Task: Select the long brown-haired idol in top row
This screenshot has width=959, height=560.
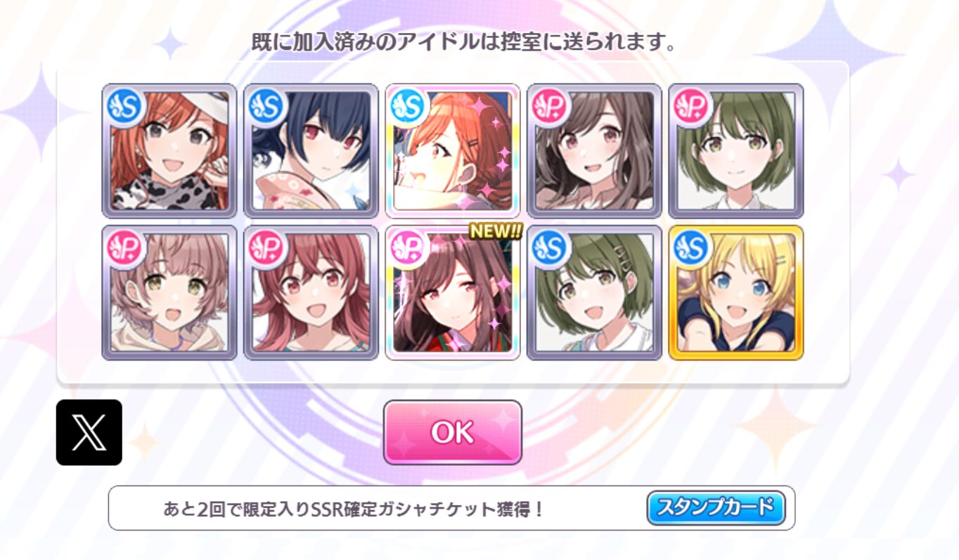Action: (x=594, y=151)
